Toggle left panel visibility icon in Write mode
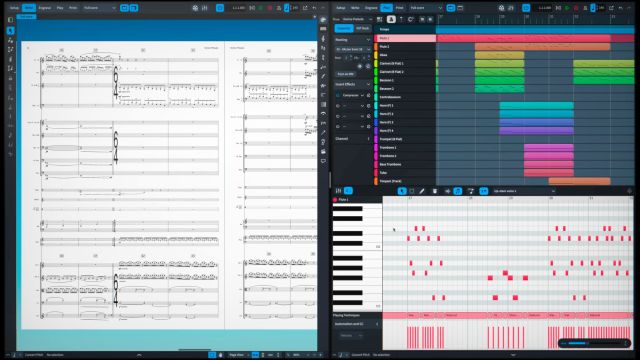 point(11,20)
